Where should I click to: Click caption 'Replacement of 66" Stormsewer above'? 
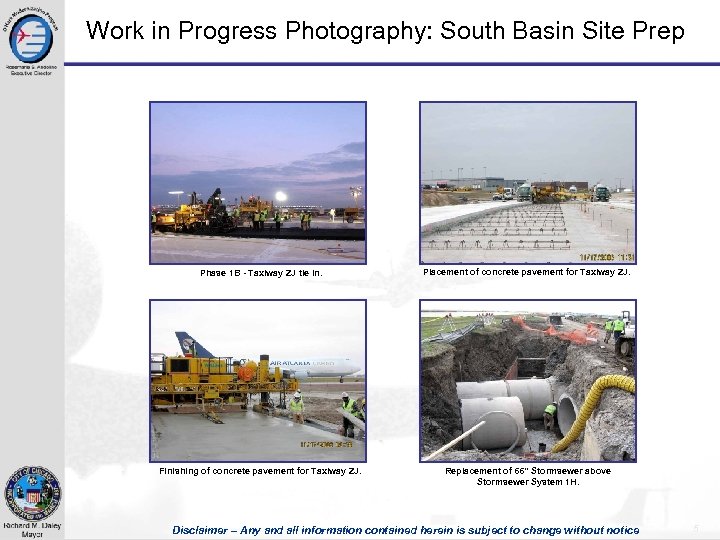pos(528,471)
